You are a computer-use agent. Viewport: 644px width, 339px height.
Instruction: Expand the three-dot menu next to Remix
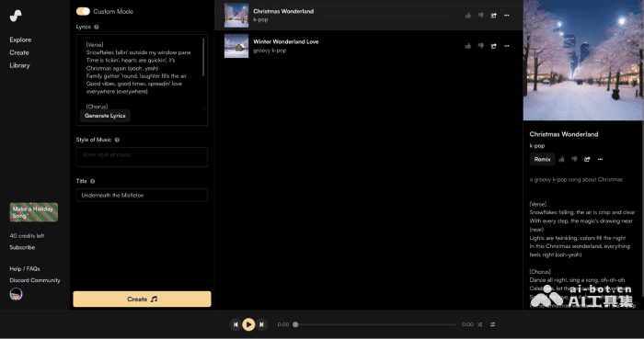tap(600, 160)
